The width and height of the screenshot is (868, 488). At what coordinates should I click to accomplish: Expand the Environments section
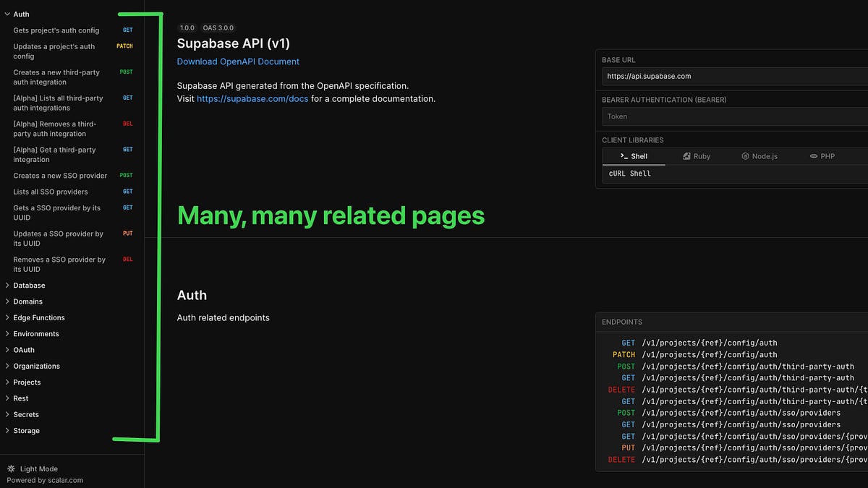36,334
